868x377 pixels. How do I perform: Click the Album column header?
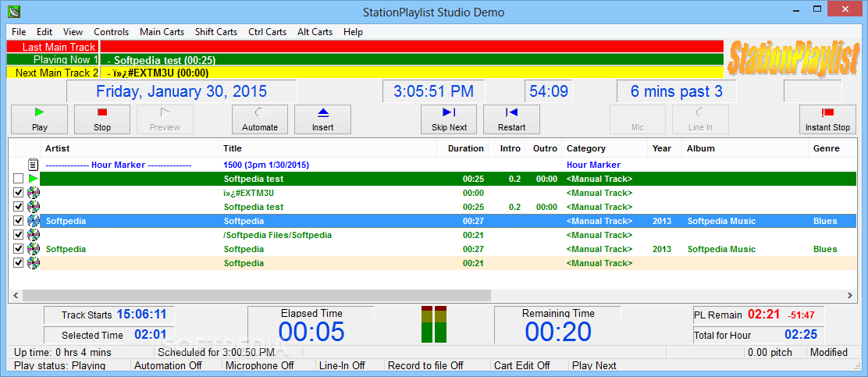(745, 148)
